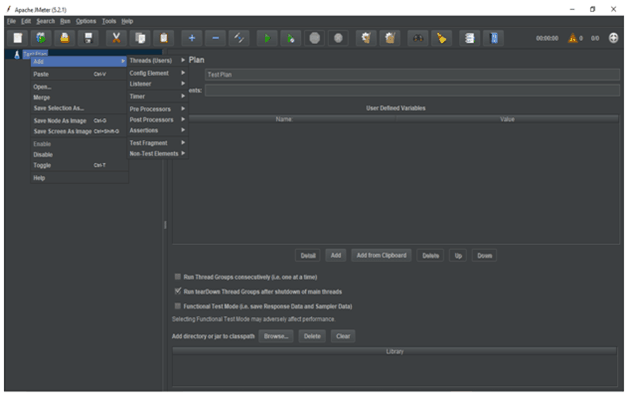The width and height of the screenshot is (628, 396).
Task: Click the Cut scissors icon
Action: [x=116, y=38]
